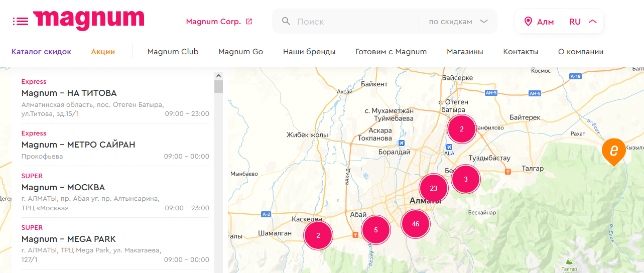
Task: Click the Magnum logo
Action: (x=89, y=21)
